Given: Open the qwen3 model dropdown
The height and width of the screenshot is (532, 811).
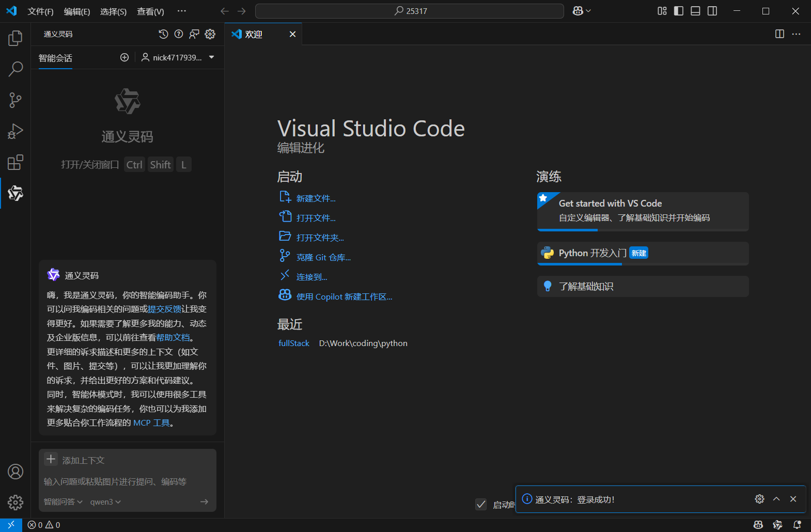Looking at the screenshot, I should [105, 502].
